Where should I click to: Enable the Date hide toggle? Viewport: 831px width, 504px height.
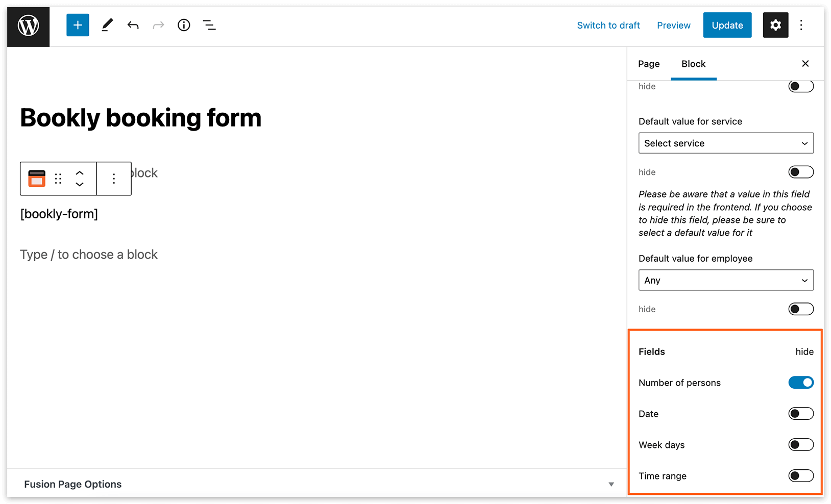tap(801, 414)
